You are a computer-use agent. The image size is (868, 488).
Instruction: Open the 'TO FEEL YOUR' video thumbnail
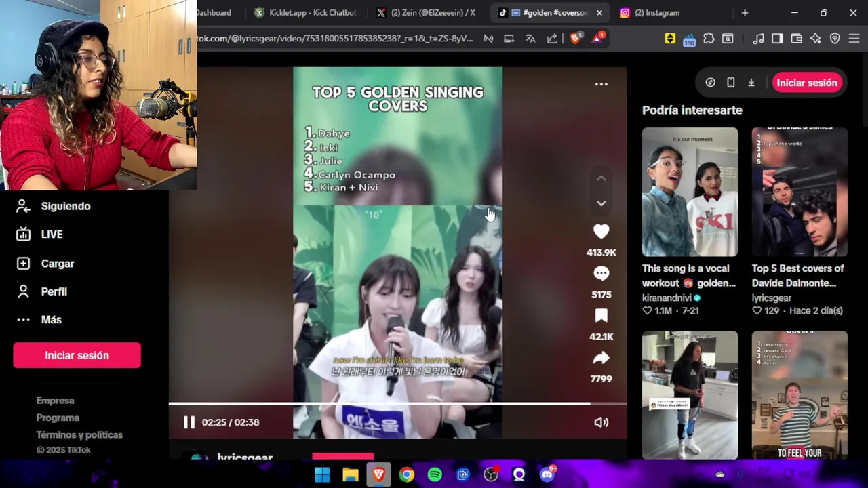tap(799, 395)
